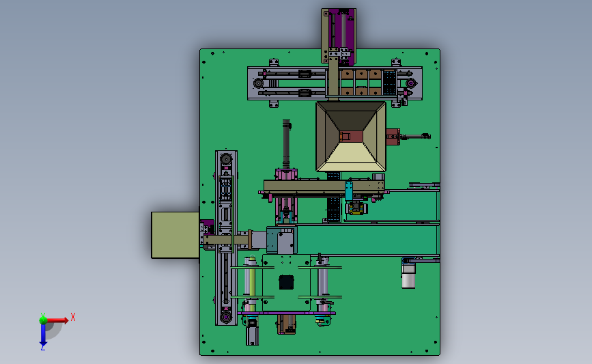Image resolution: width=592 pixels, height=364 pixels.
Task: Select the black square on the lower center plate
Action: pos(286,282)
